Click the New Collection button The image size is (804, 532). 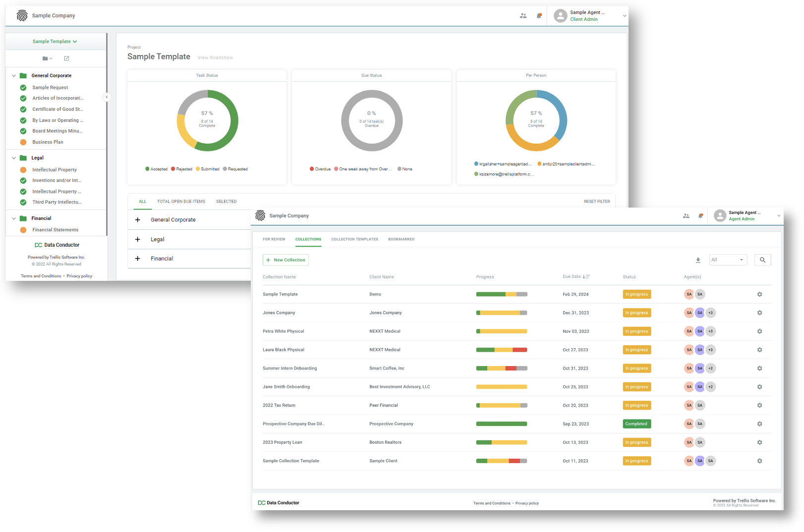coord(286,260)
